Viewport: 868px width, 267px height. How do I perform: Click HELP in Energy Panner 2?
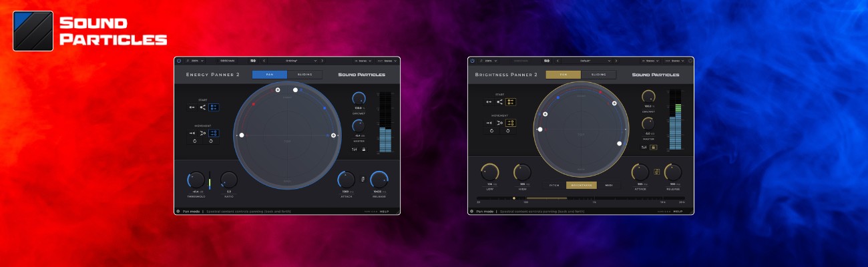[x=384, y=212]
